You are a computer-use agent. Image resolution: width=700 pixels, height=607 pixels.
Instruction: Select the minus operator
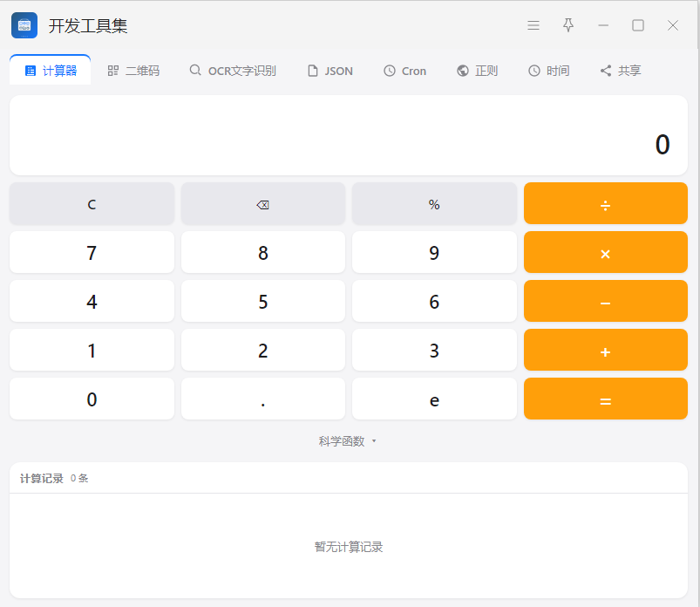tap(605, 301)
